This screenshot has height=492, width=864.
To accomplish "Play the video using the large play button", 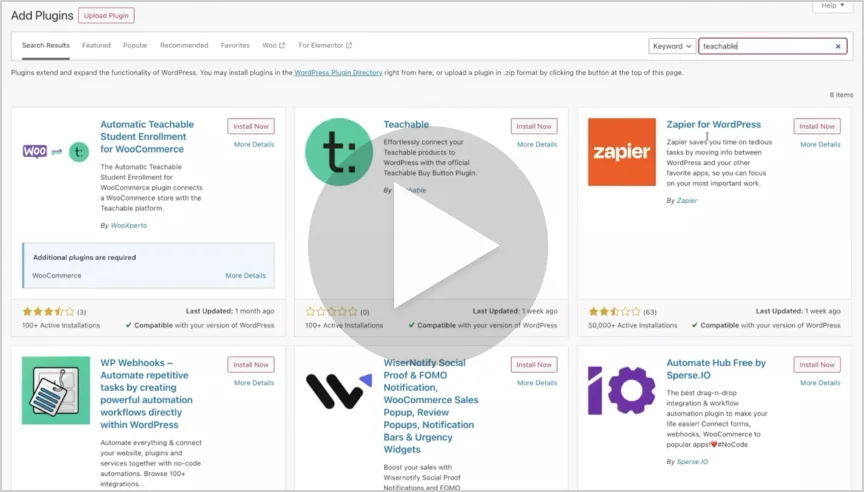I will coord(428,246).
